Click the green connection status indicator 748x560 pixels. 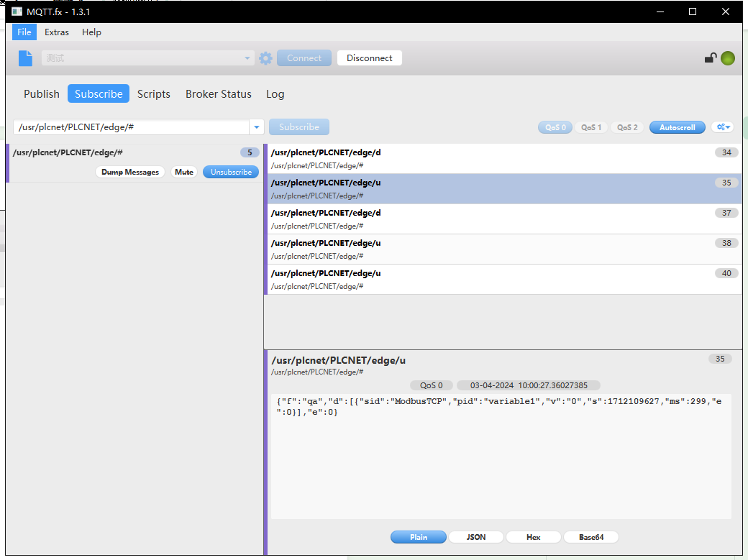point(727,58)
